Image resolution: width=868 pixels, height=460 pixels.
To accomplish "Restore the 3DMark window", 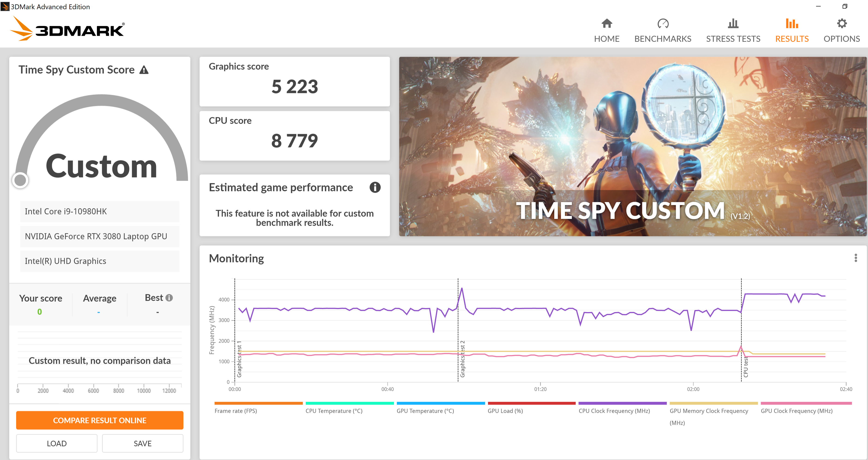I will pos(845,6).
